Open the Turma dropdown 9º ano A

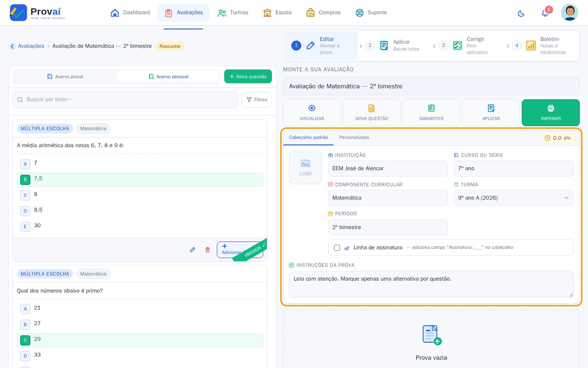pos(514,198)
